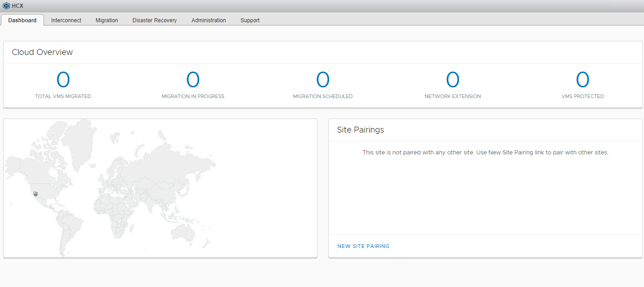Click the New Site Pairing link
This screenshot has height=287, width=644.
pyautogui.click(x=363, y=246)
